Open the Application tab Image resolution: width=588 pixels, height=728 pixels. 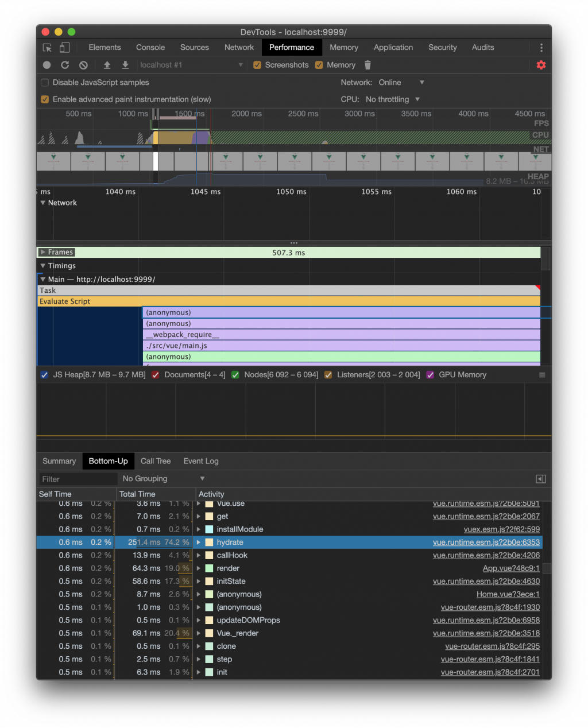click(393, 48)
